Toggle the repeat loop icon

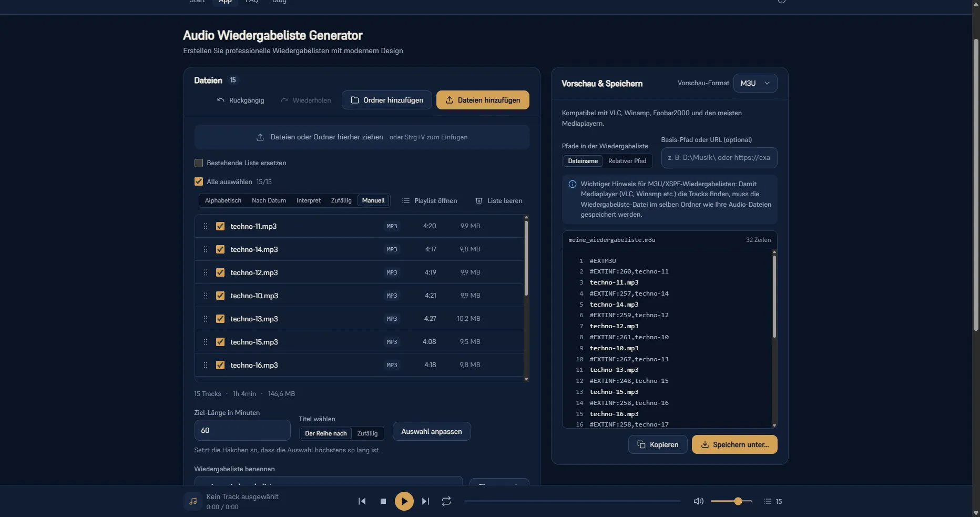446,501
